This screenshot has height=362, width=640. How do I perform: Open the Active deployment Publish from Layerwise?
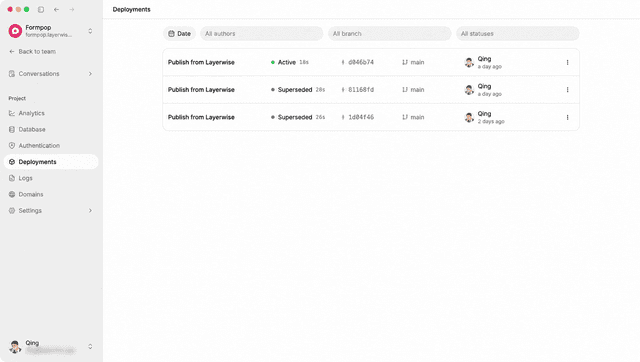pyautogui.click(x=201, y=62)
